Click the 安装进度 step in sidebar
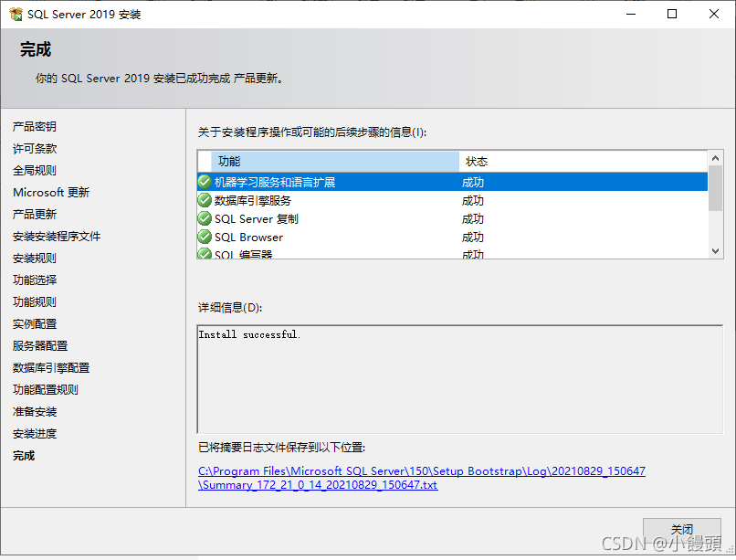The image size is (736, 560). click(x=35, y=434)
